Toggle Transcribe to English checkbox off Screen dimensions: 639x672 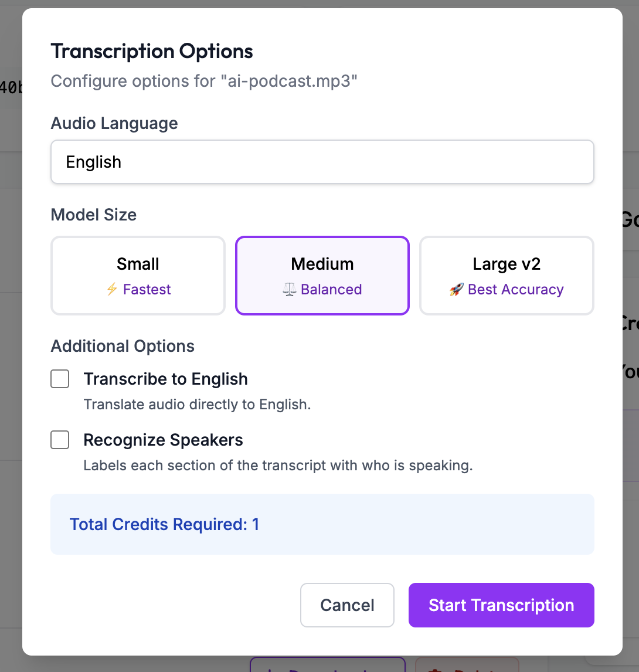60,379
